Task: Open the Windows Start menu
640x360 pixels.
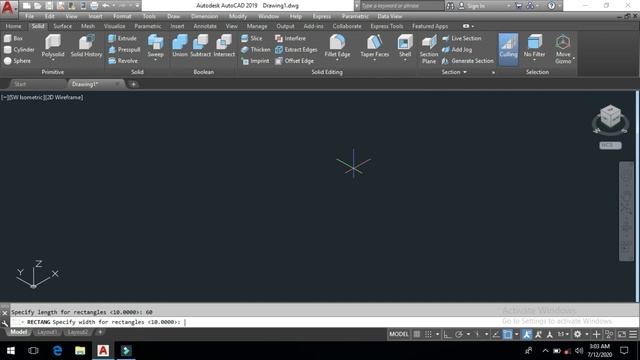Action: [x=11, y=351]
